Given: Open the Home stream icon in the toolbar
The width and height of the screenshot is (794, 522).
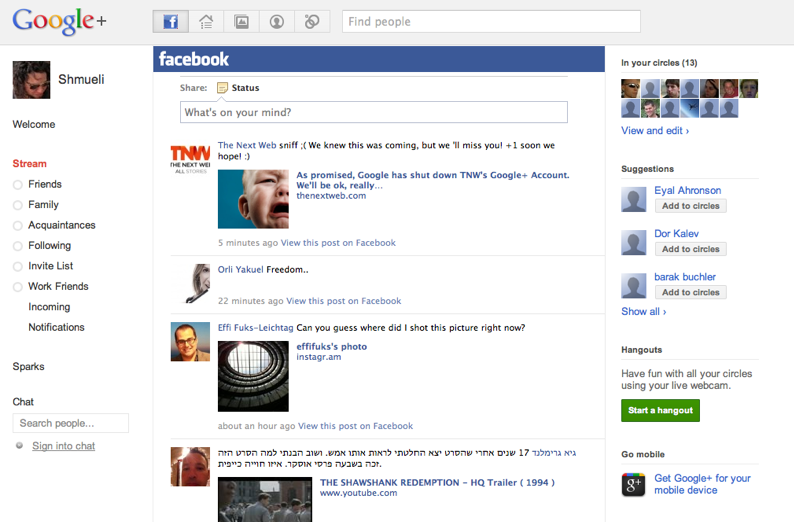Looking at the screenshot, I should (x=206, y=21).
